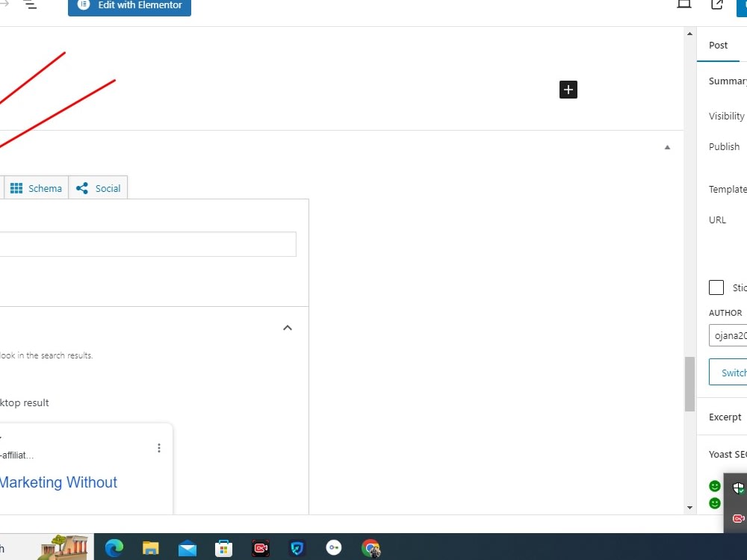Image resolution: width=747 pixels, height=560 pixels.
Task: Click the 'Marketing Without' preview title
Action: [x=58, y=482]
